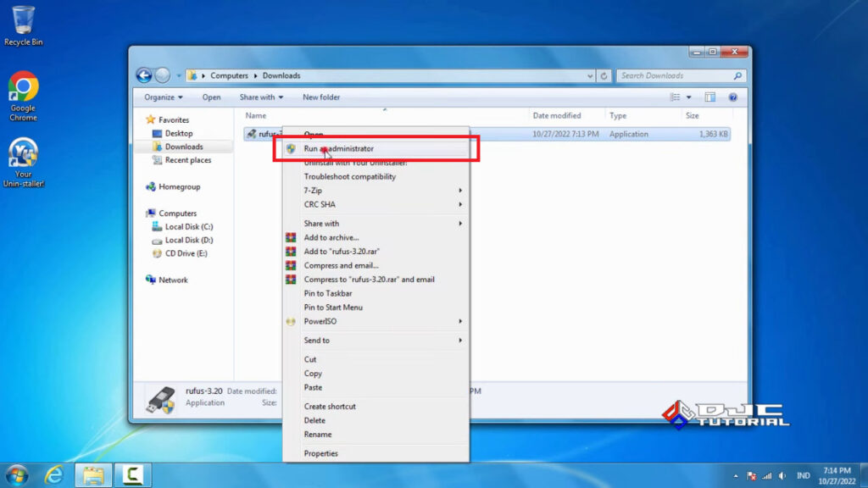The height and width of the screenshot is (488, 868).
Task: Launch Internet Explorer from the taskbar
Action: pos(53,475)
